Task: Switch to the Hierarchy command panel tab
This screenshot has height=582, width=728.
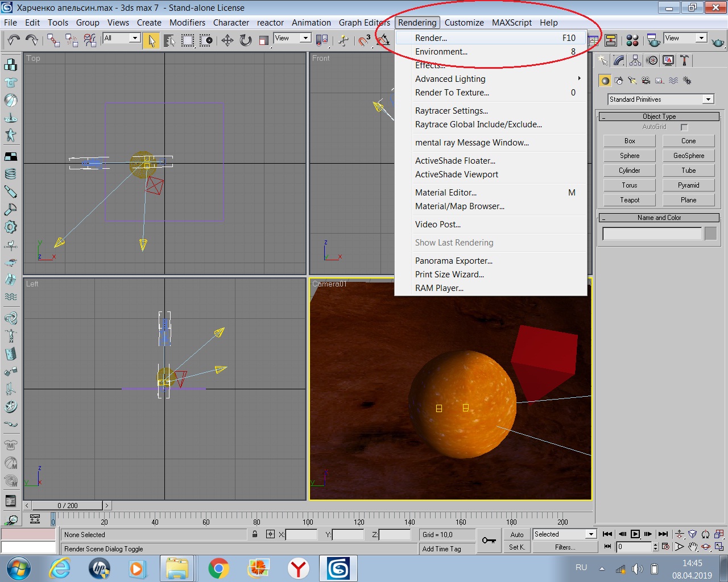Action: 636,60
